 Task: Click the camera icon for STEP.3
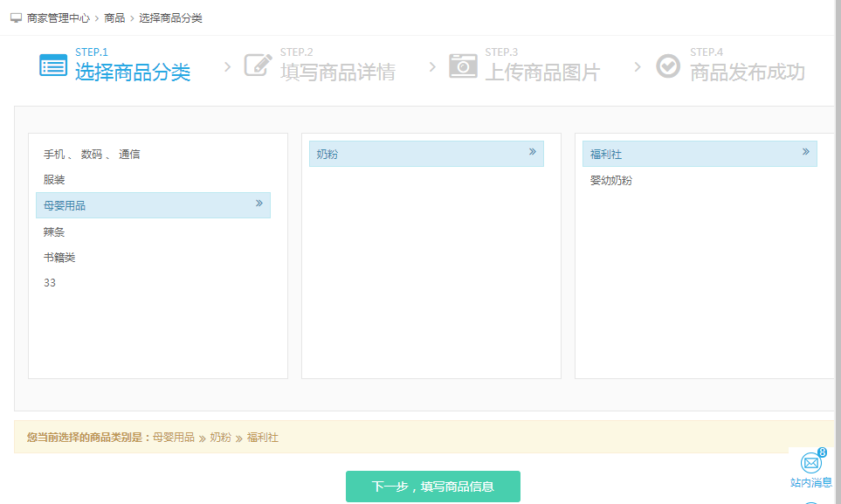(x=463, y=66)
